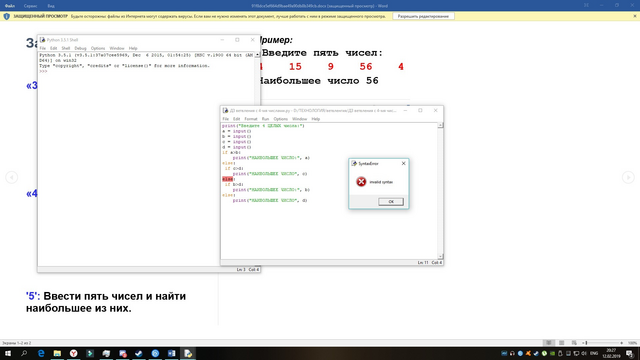Open File Explorer from the taskbar

tap(57, 353)
